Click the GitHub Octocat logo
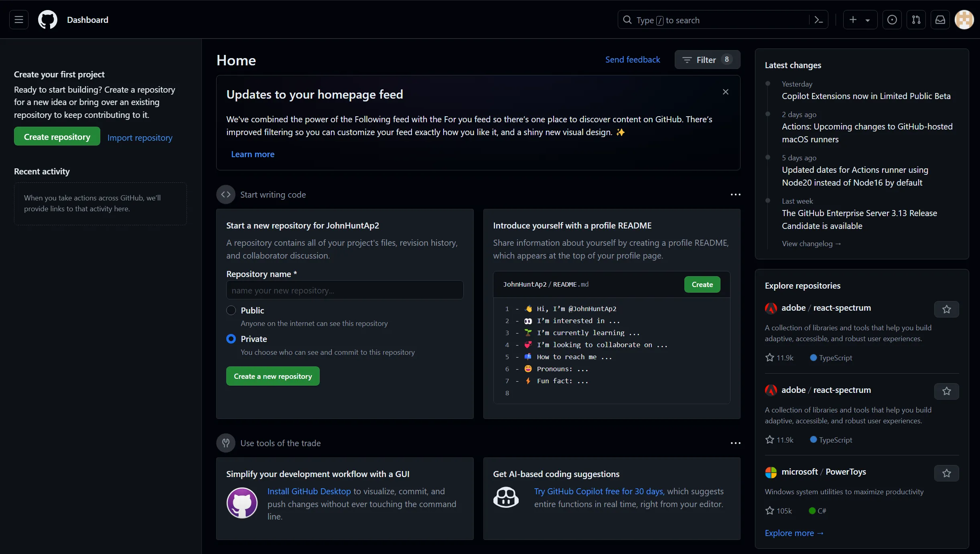This screenshot has width=980, height=554. [x=47, y=20]
